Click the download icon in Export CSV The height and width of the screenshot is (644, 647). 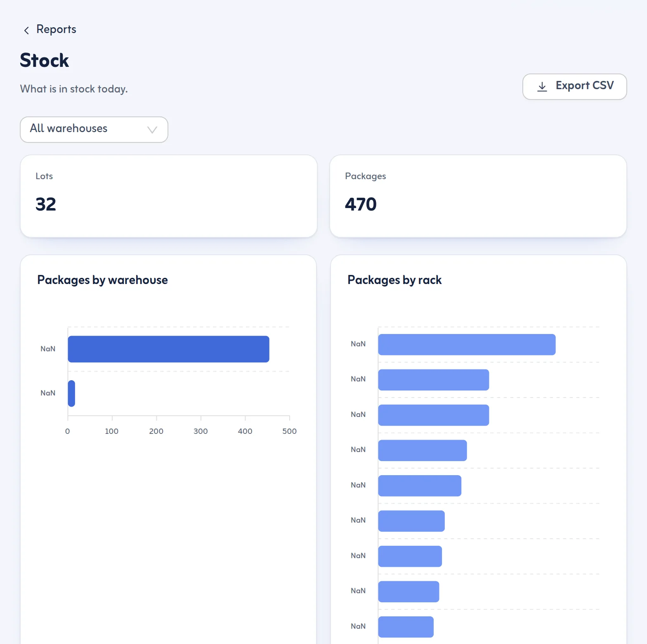(542, 86)
